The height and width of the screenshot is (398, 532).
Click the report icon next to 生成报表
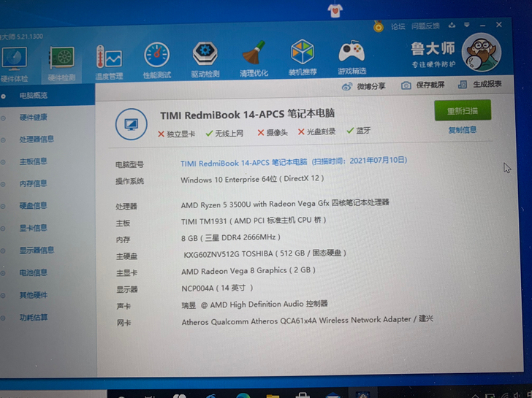(x=463, y=85)
